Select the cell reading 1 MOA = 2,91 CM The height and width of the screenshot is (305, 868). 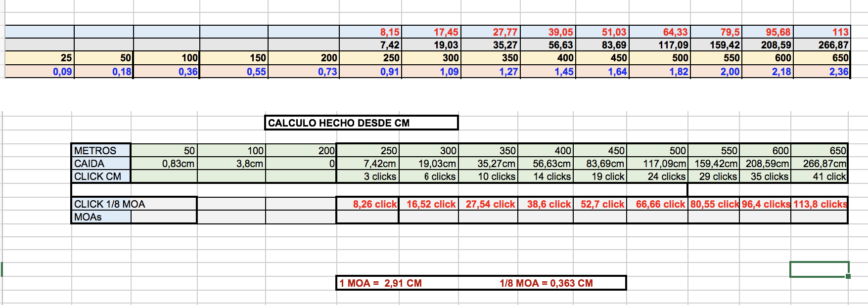pyautogui.click(x=380, y=283)
